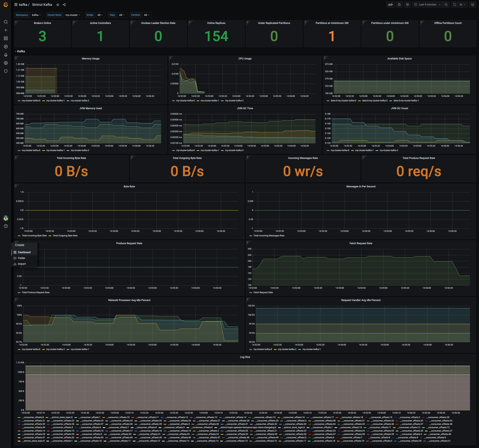Open the Dashboards grid icon in the sidebar
The height and width of the screenshot is (448, 479).
pos(6,38)
